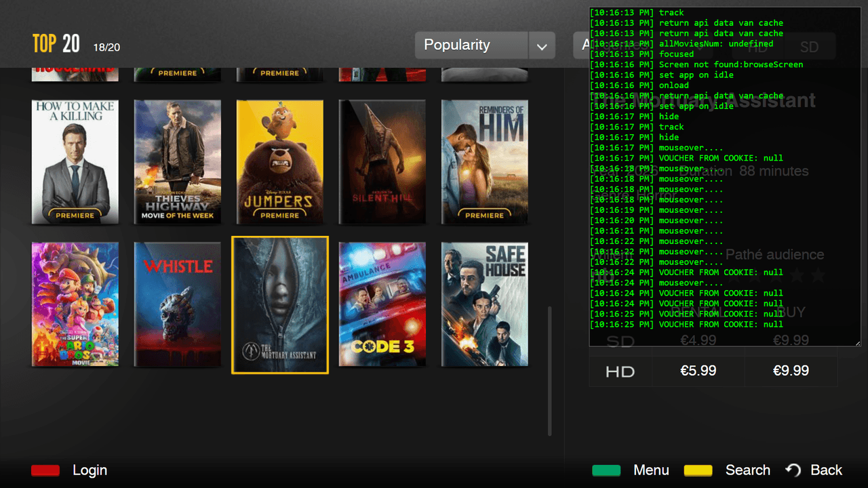The image size is (868, 488).
Task: Click the red Login color key
Action: [x=45, y=470]
